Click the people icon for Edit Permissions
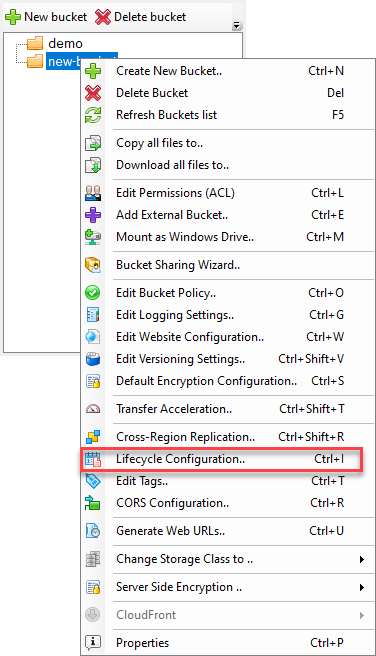This screenshot has width=376, height=656. [x=93, y=193]
